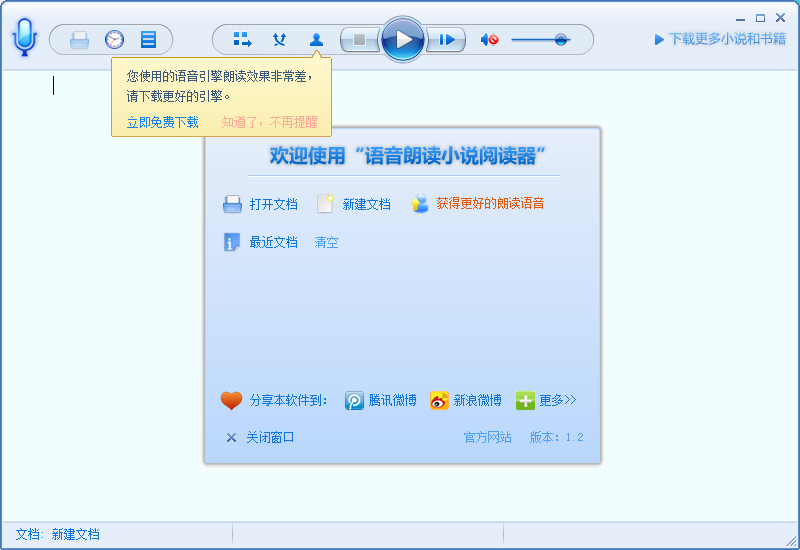Click the step-forward playback button
This screenshot has height=550, width=800.
(446, 39)
